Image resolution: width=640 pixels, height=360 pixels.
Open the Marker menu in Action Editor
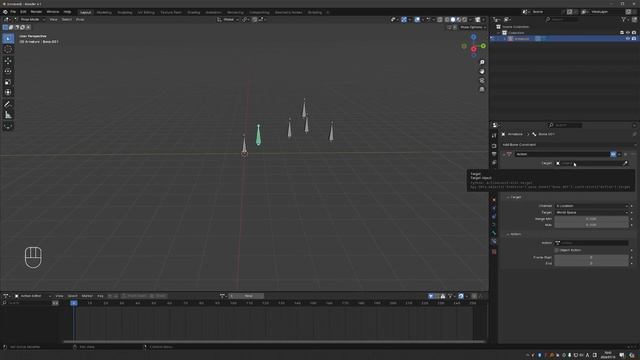pos(87,296)
